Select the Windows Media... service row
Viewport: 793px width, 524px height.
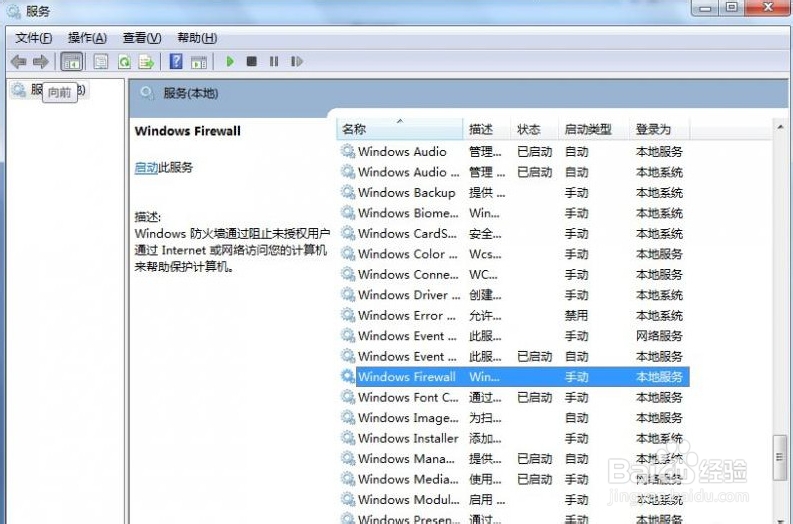[x=513, y=479]
